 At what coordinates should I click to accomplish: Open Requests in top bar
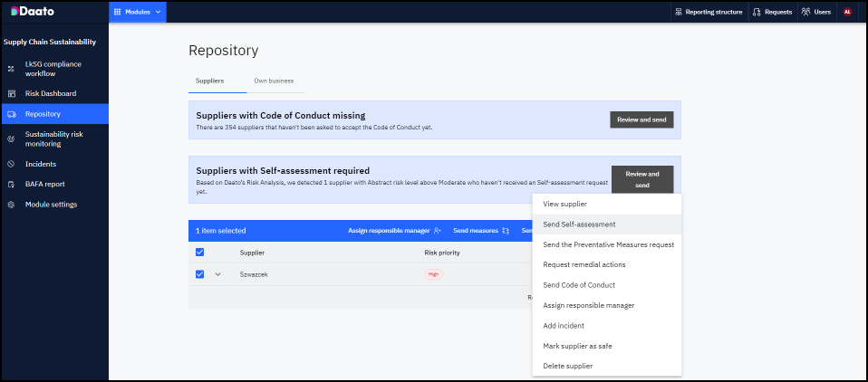[773, 12]
